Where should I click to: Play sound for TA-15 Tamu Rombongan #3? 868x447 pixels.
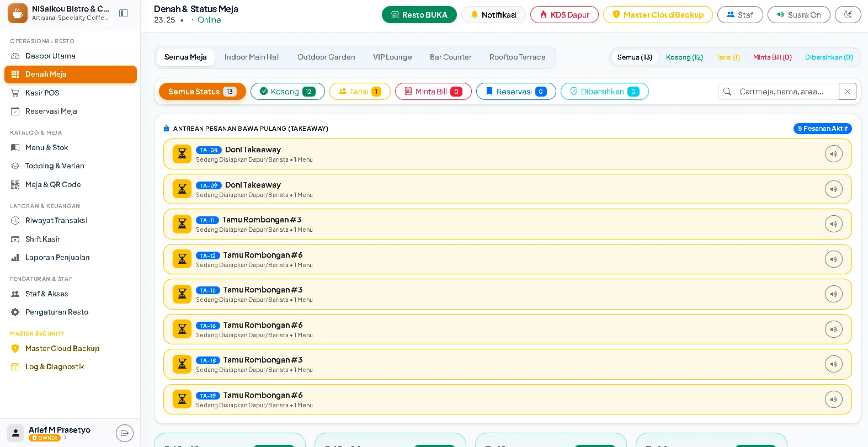(833, 294)
